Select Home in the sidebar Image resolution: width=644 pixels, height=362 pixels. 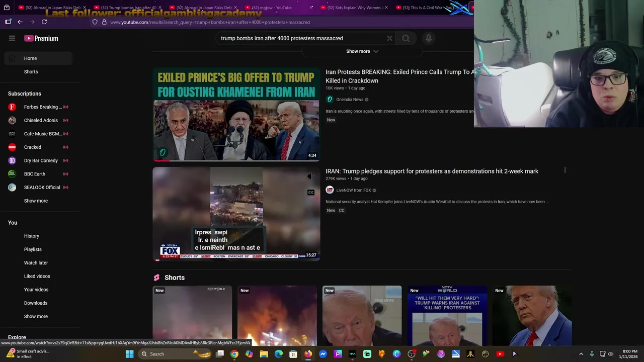point(38,58)
